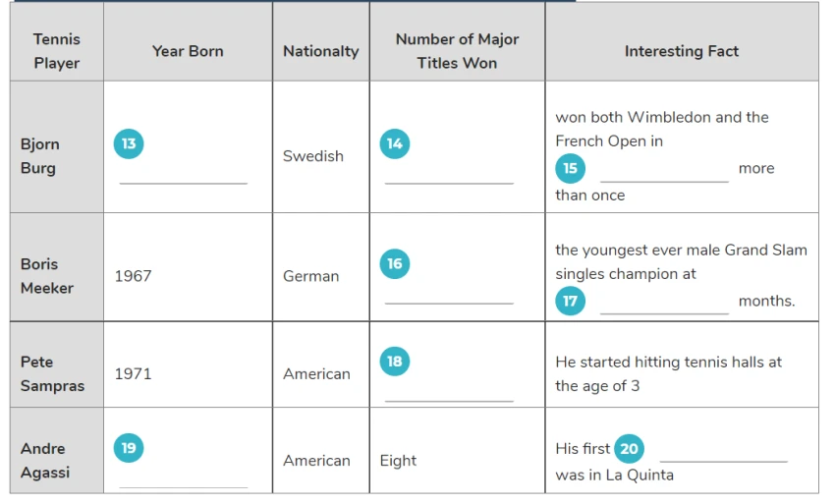Viewport: 835px width, 504px height.
Task: Select the blank before 'more than once'
Action: (x=664, y=174)
